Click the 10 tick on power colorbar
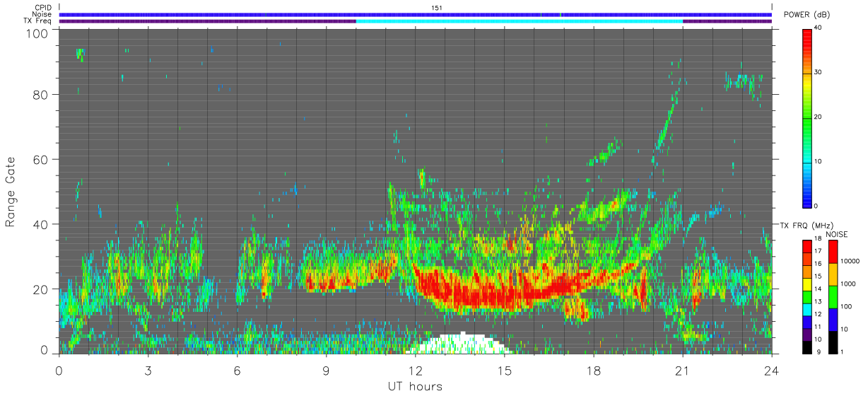868x401 pixels. (x=818, y=161)
